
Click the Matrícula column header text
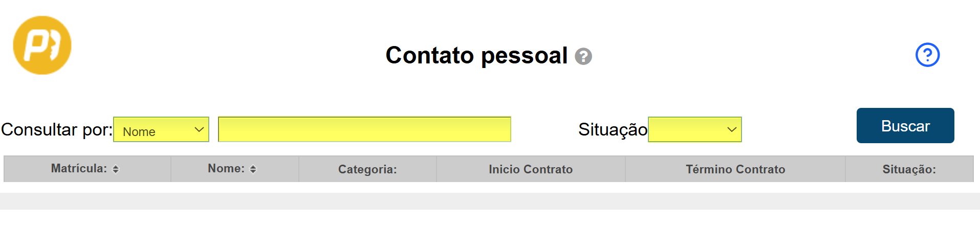[79, 169]
